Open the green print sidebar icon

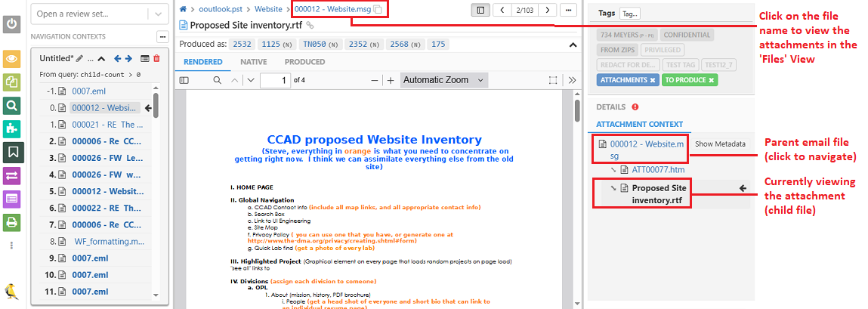tap(11, 222)
